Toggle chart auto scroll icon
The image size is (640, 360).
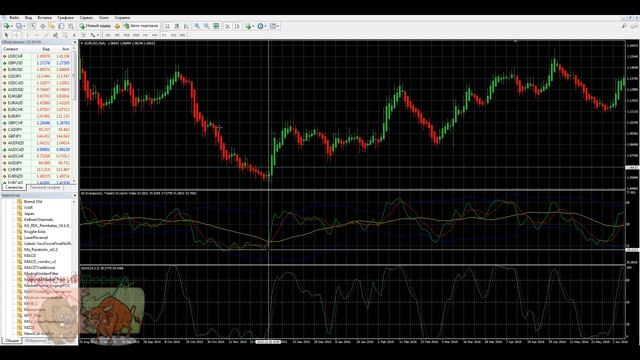pyautogui.click(x=227, y=26)
